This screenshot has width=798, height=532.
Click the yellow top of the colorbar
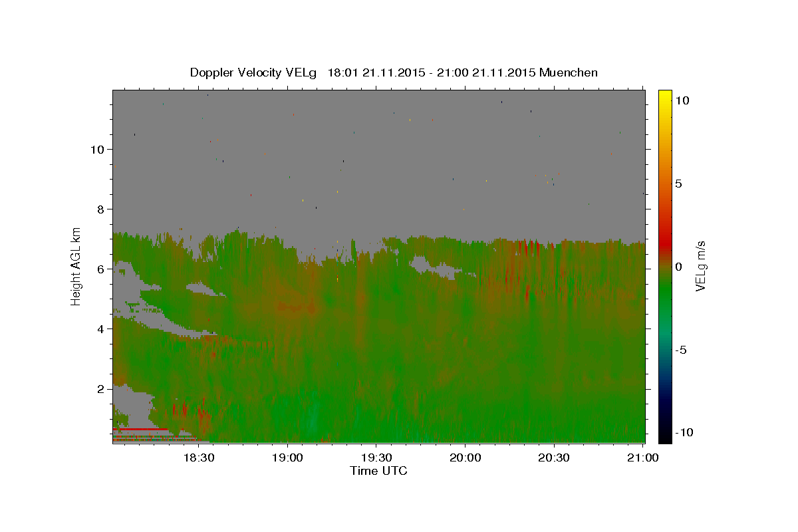click(665, 94)
